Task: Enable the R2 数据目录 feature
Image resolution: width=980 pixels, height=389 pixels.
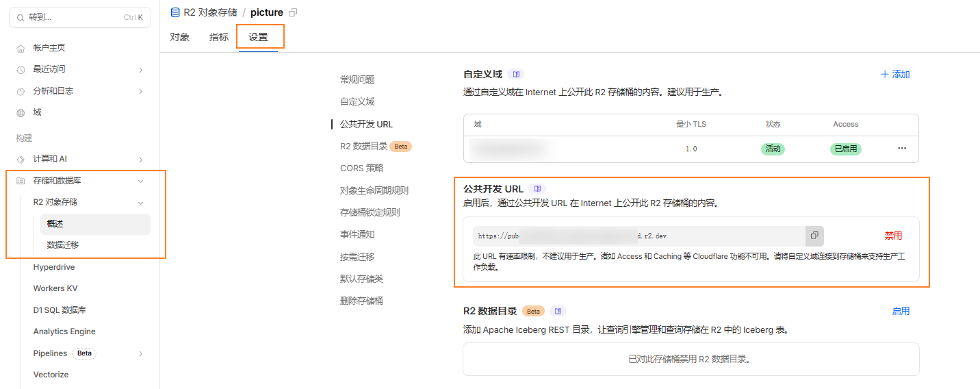Action: 901,311
